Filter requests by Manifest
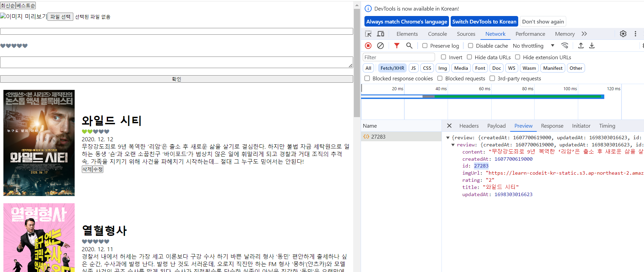This screenshot has width=644, height=272. coord(553,68)
